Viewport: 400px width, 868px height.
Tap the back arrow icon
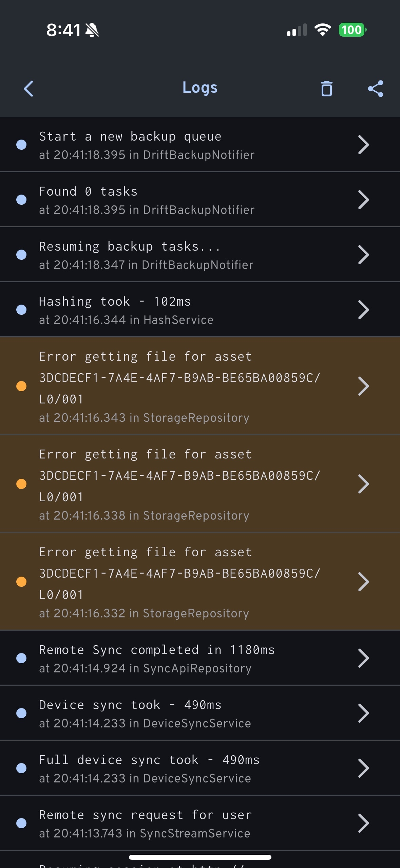point(29,89)
